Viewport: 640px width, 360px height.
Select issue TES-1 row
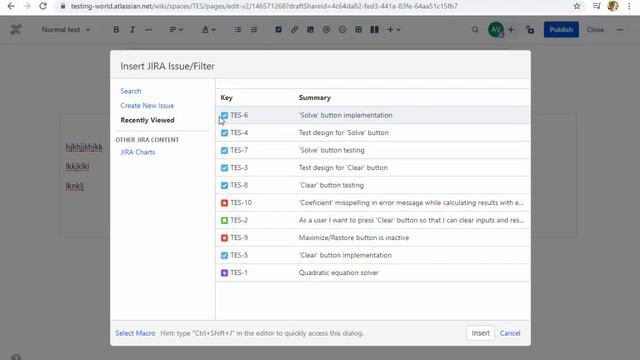pyautogui.click(x=373, y=273)
